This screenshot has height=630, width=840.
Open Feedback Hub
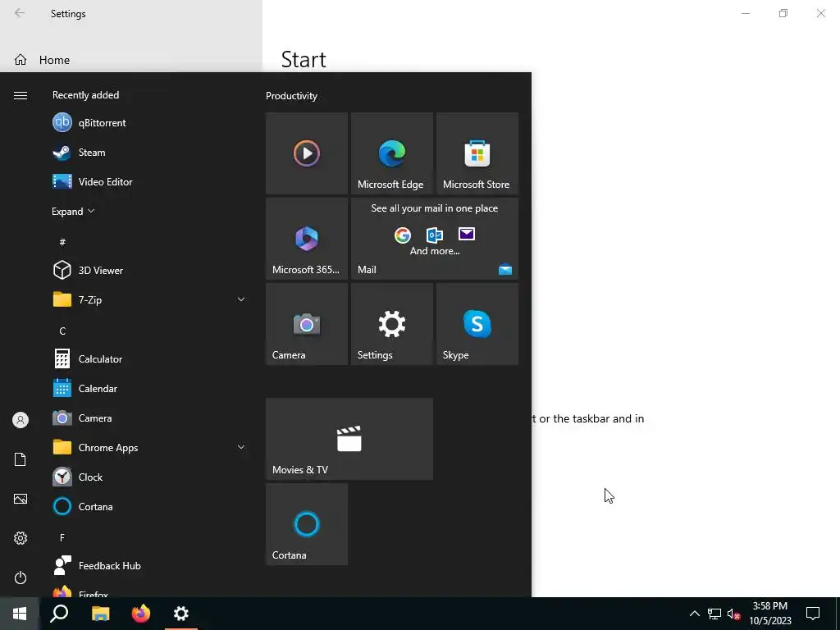[x=149, y=566]
